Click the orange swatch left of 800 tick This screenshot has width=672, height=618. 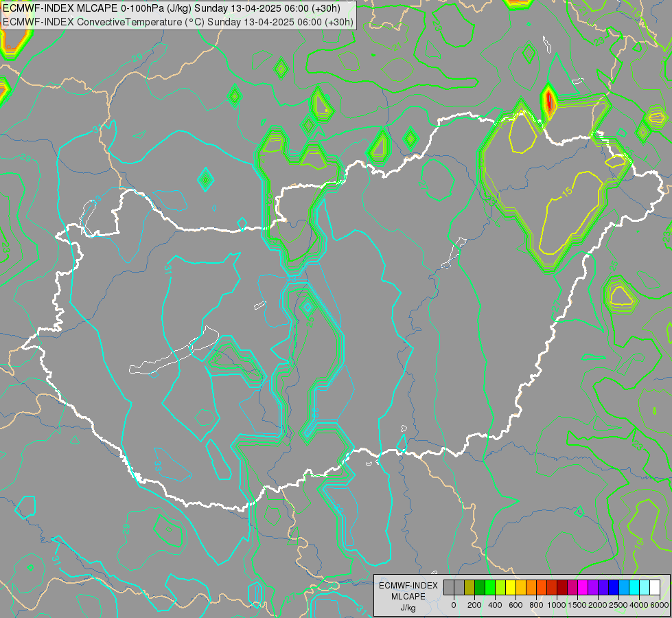pyautogui.click(x=531, y=588)
